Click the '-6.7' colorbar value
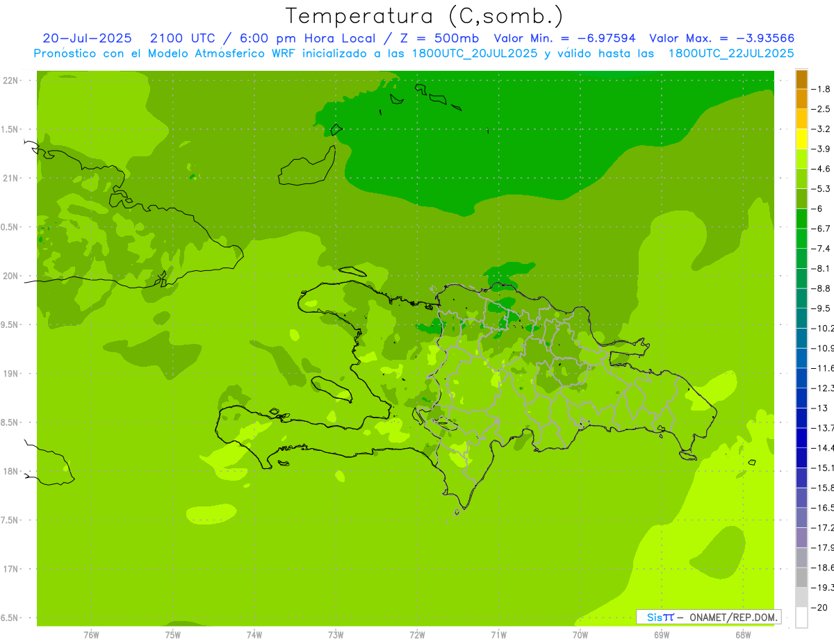 pyautogui.click(x=821, y=229)
